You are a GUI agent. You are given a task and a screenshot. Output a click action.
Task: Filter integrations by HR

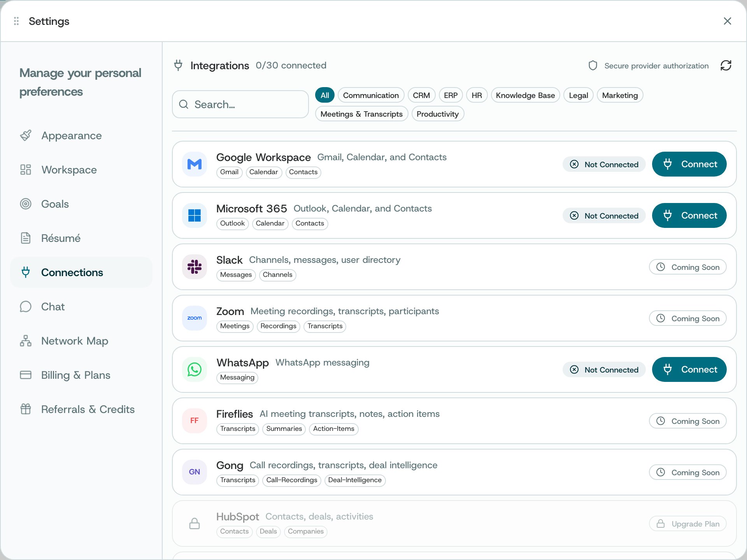[477, 95]
